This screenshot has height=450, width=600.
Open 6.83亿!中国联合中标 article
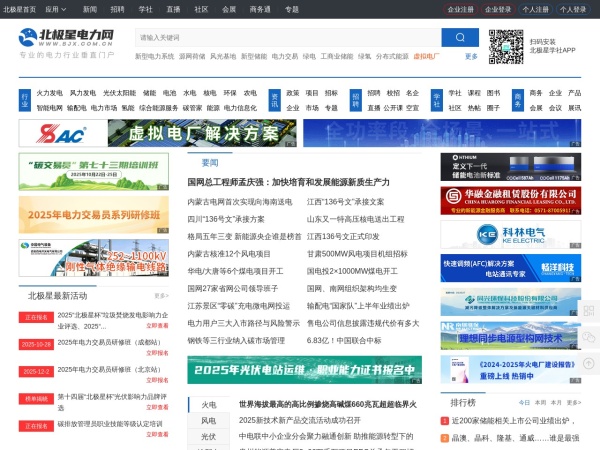pyautogui.click(x=344, y=341)
